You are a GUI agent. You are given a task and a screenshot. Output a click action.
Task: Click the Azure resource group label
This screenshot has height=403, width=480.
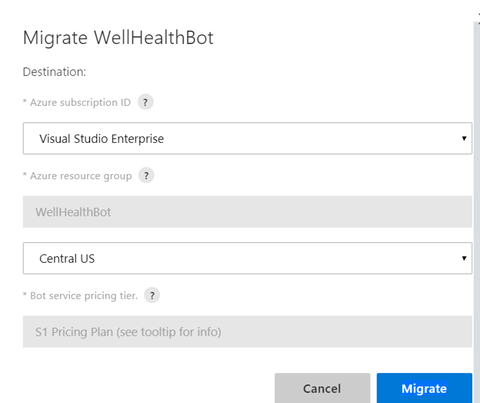(81, 176)
